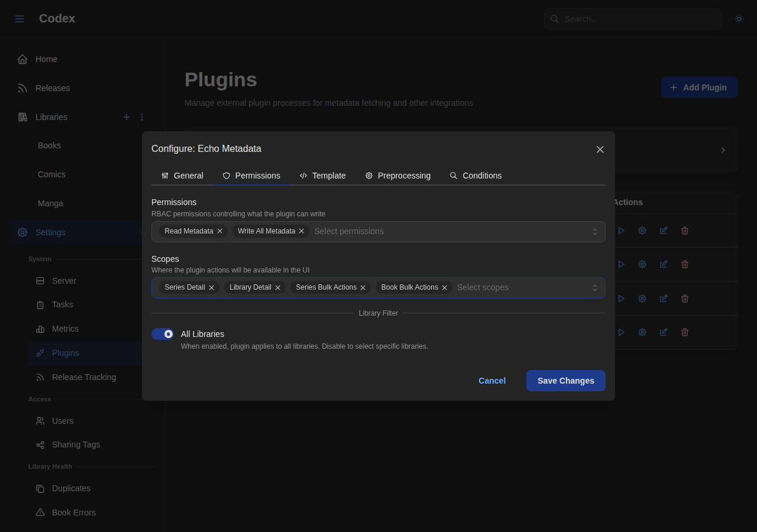The image size is (757, 532).
Task: Click the Plugins plug icon
Action: tap(40, 353)
